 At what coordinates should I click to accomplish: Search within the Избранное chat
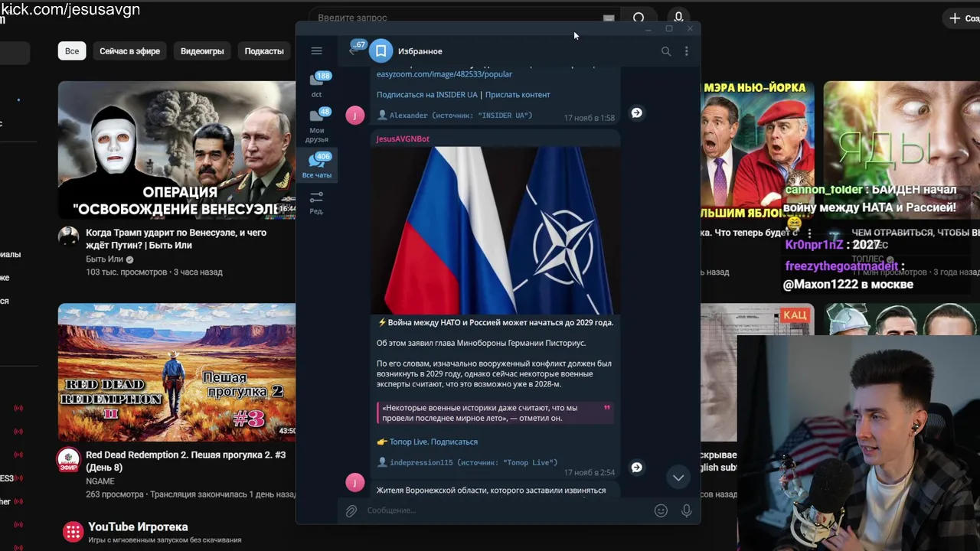click(x=666, y=51)
